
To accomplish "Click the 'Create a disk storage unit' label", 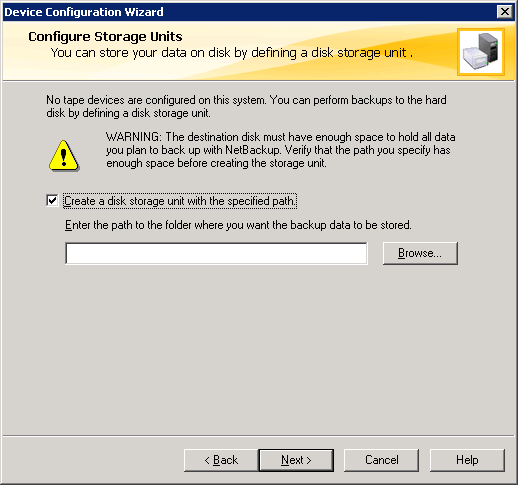I will tap(180, 201).
